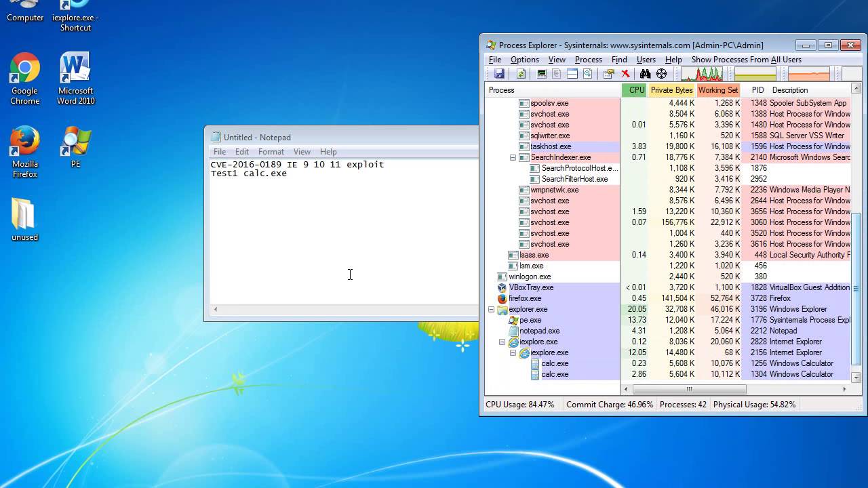The width and height of the screenshot is (868, 488).
Task: Open the Options menu in Process Explorer
Action: coord(525,60)
